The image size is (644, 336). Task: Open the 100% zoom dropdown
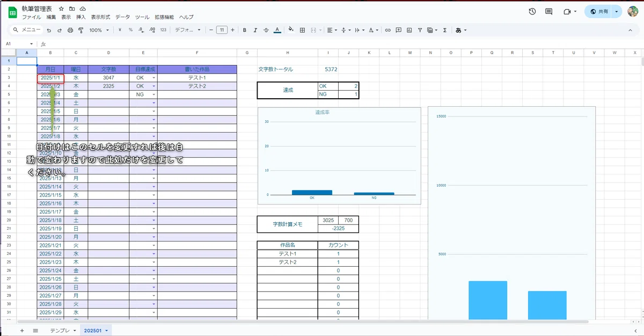coord(99,30)
